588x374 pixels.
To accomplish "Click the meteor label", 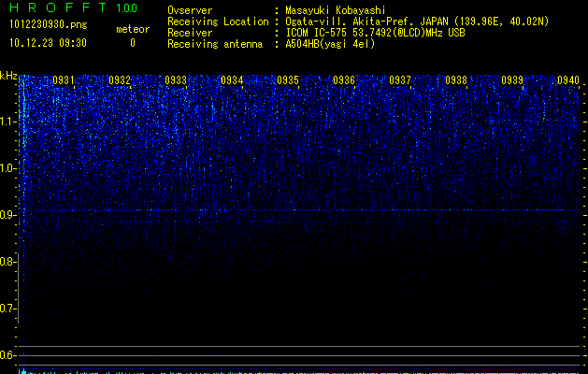I will [133, 29].
